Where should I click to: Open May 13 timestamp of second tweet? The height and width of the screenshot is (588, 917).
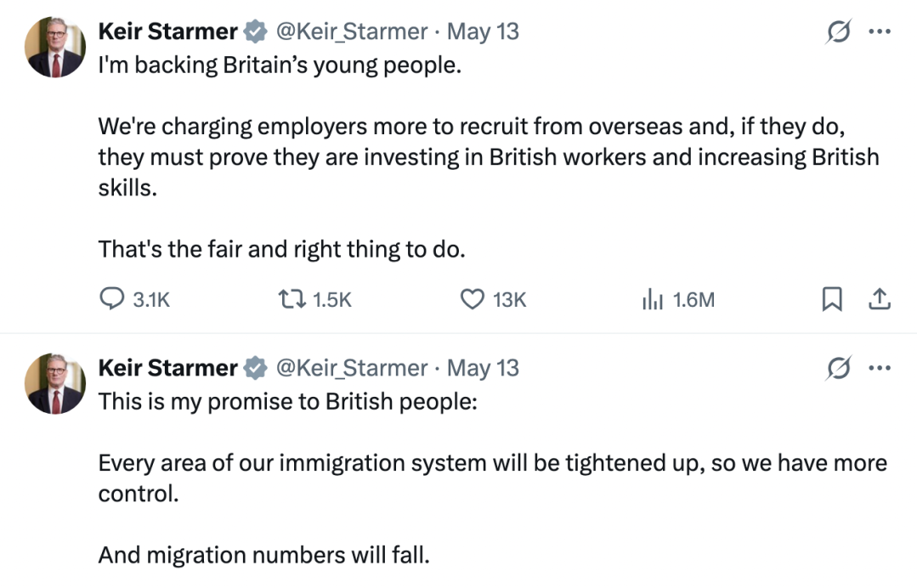coord(483,368)
